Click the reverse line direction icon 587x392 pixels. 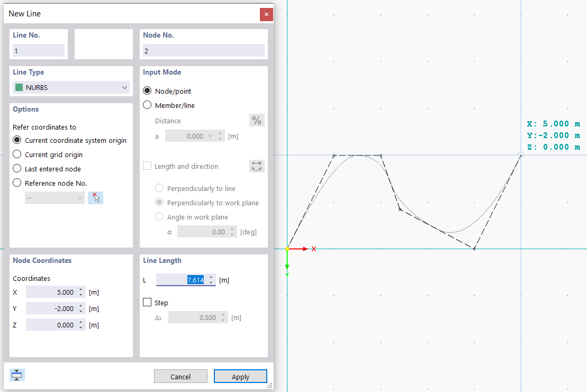(x=257, y=166)
